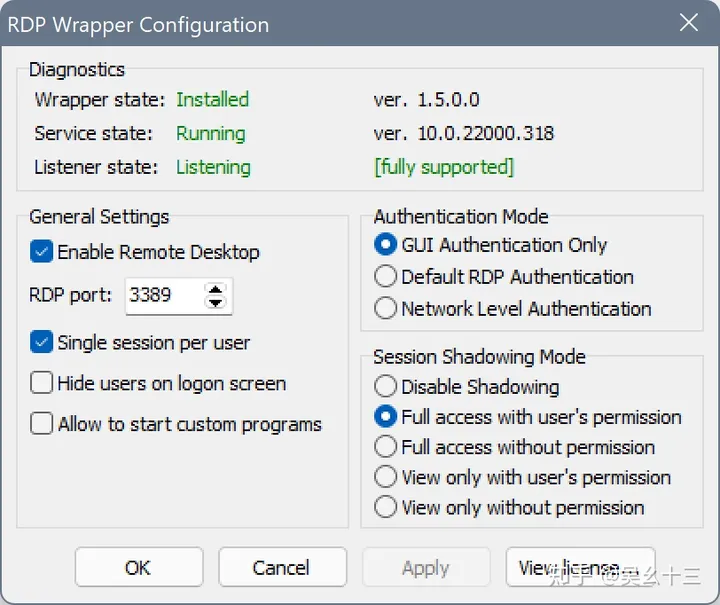
Task: Click service version ver. 10.0.22000.318
Action: pos(464,134)
